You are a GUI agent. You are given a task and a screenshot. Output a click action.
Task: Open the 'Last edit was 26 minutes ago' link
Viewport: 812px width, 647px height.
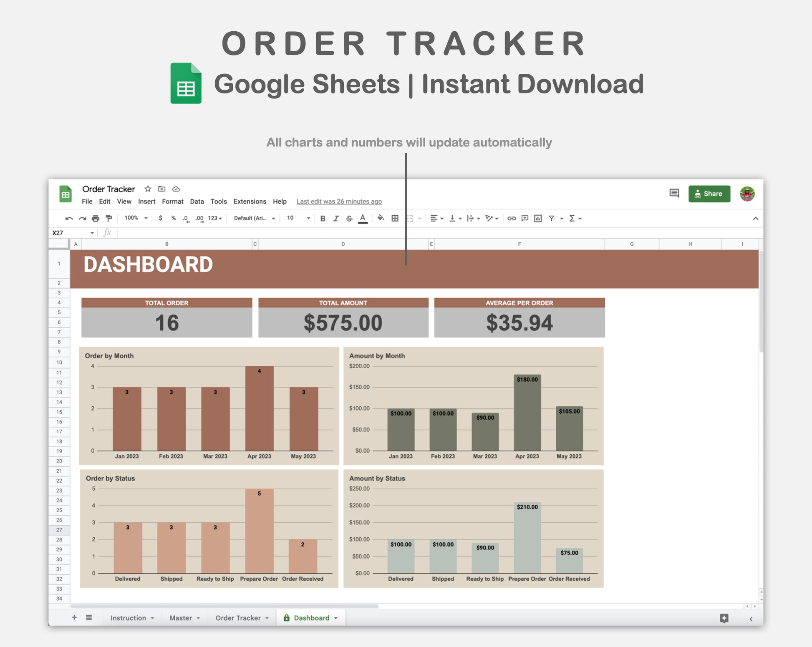tap(339, 201)
